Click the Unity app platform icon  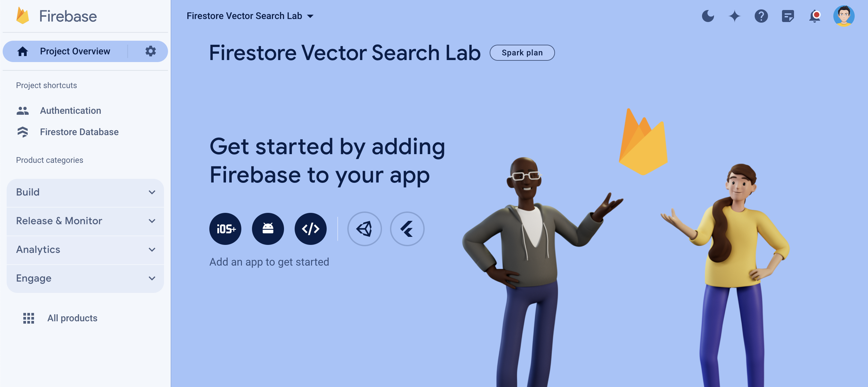(x=364, y=227)
